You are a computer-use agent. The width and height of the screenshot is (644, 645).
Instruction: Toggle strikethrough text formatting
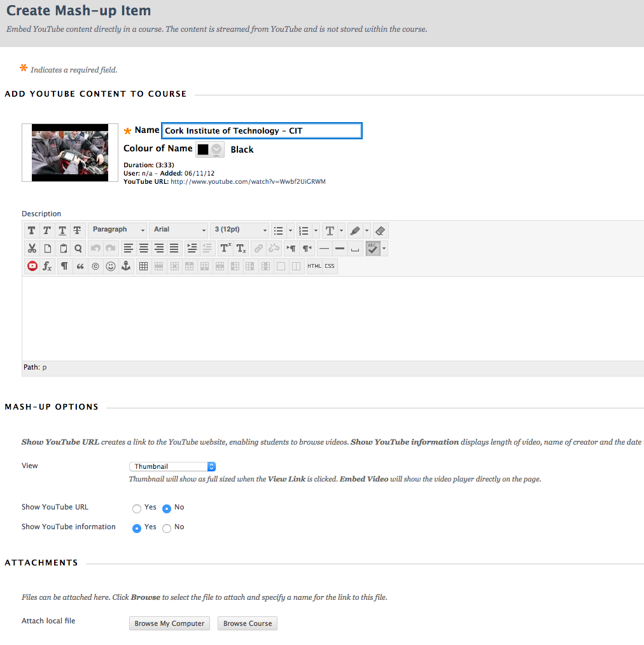[x=77, y=231]
